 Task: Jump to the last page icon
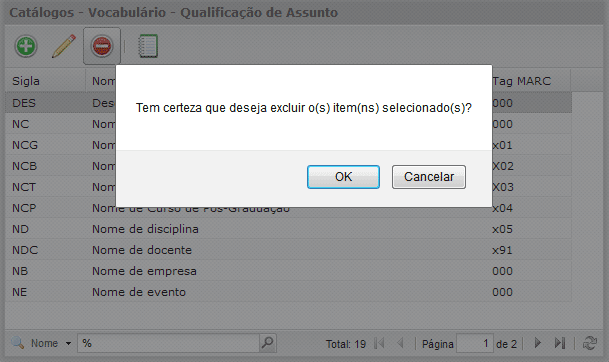[560, 343]
